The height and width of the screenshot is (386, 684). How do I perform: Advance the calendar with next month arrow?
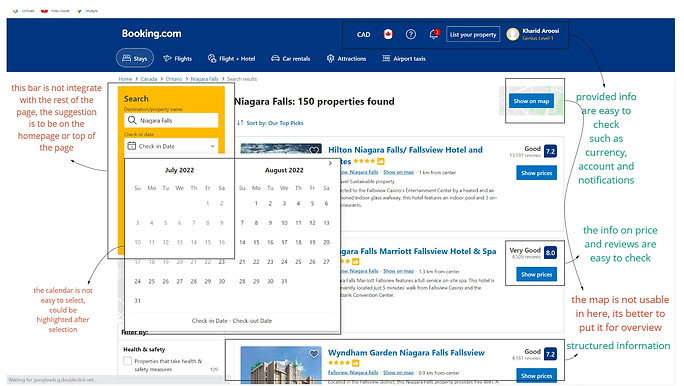(x=330, y=163)
